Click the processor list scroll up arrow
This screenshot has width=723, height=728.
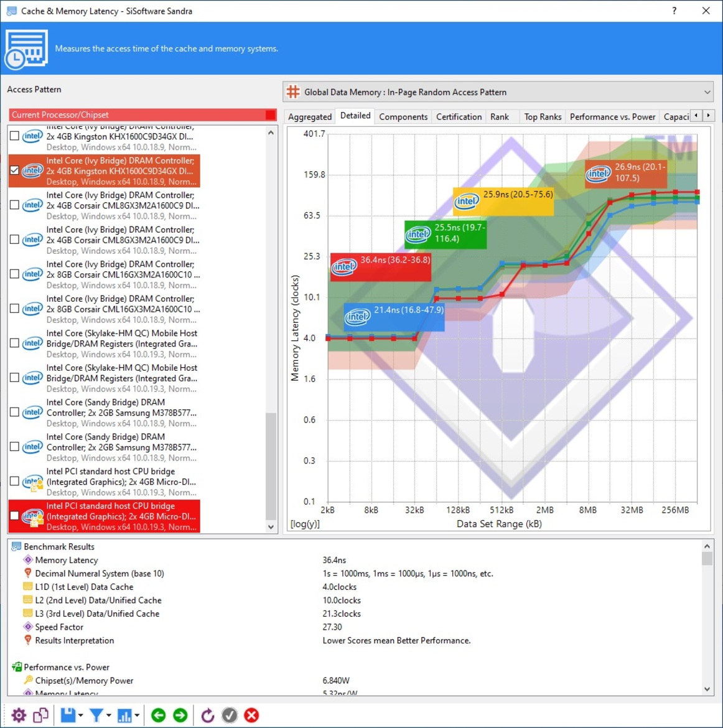coord(271,133)
